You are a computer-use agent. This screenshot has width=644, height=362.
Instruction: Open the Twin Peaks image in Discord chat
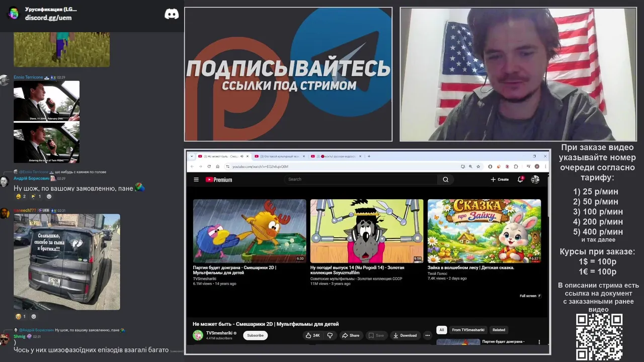pos(46,122)
